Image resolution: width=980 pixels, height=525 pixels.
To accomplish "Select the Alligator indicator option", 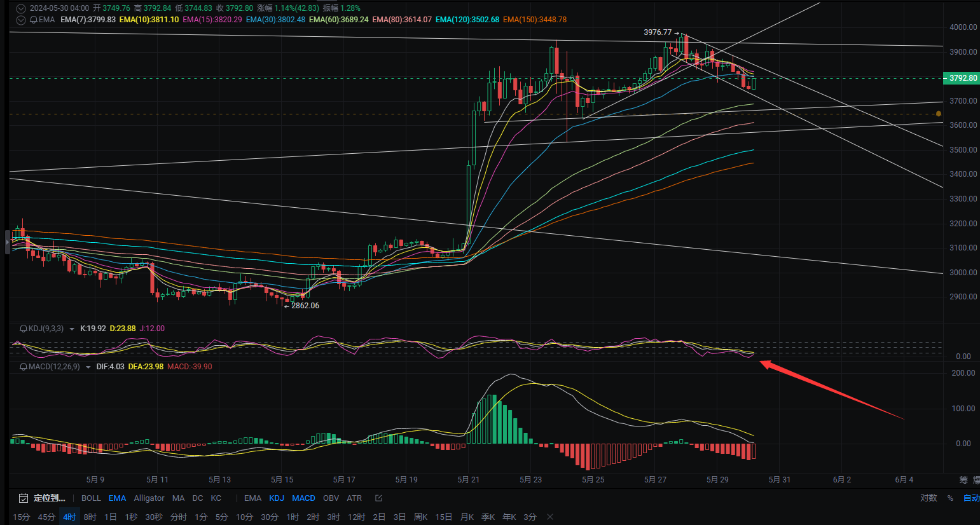I will click(149, 498).
